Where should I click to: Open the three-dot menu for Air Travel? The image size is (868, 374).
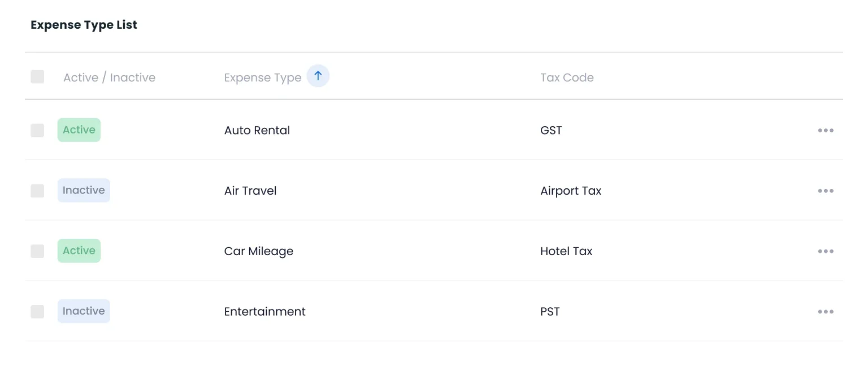826,191
